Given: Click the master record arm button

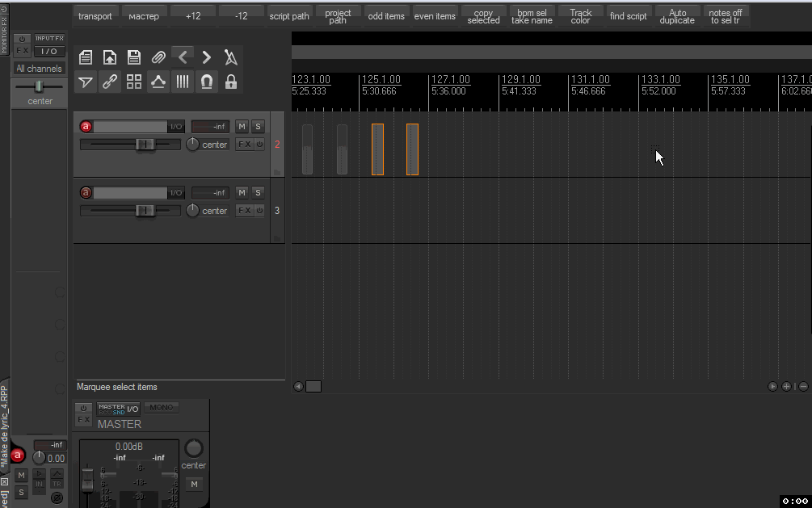Looking at the screenshot, I should tap(18, 456).
